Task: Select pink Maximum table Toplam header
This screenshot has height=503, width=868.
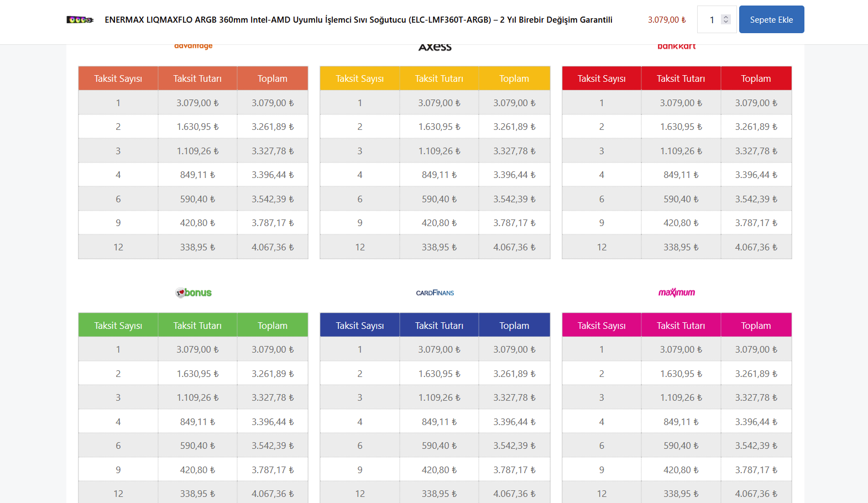Action: [x=756, y=326]
